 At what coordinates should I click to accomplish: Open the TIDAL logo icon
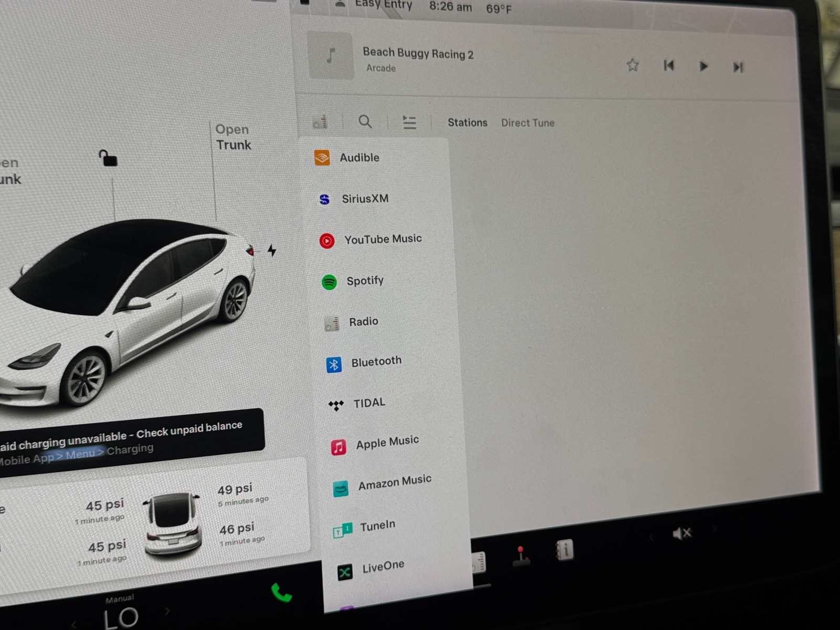click(336, 405)
